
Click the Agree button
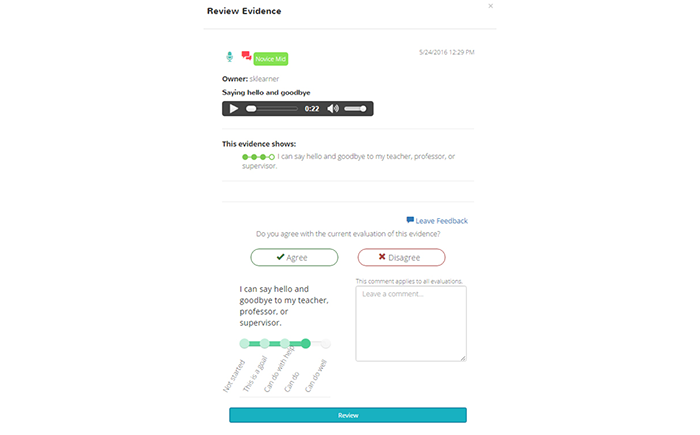pyautogui.click(x=294, y=257)
